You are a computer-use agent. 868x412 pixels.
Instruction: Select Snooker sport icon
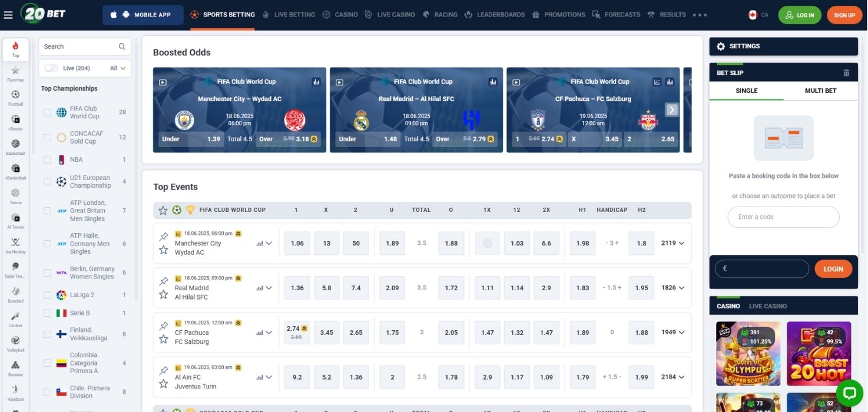(15, 368)
